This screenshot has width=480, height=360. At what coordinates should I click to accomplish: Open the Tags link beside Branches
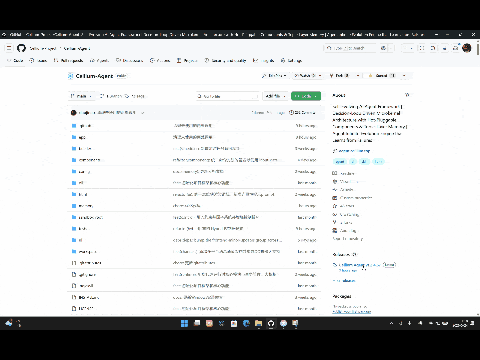(135, 96)
